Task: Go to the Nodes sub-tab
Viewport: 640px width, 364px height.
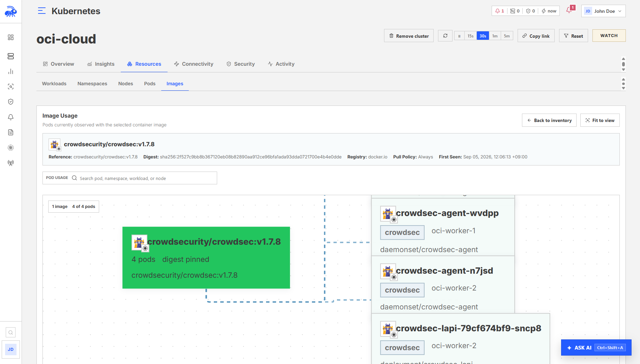Action: (x=125, y=84)
